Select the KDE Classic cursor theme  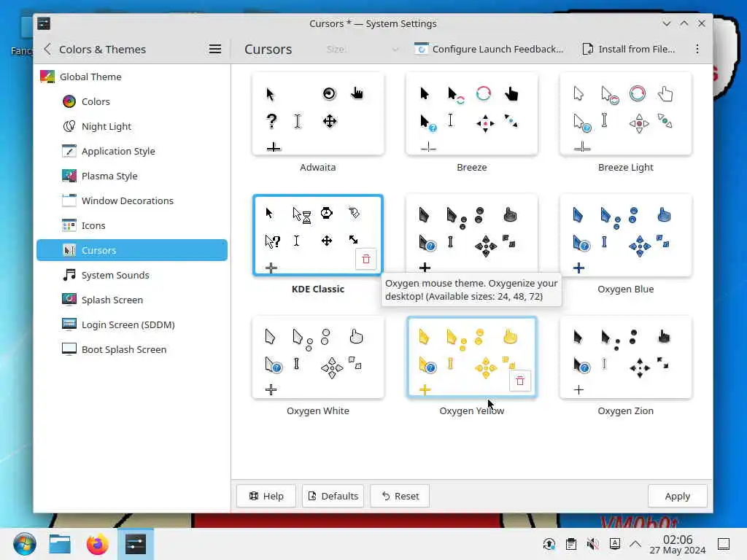[318, 236]
